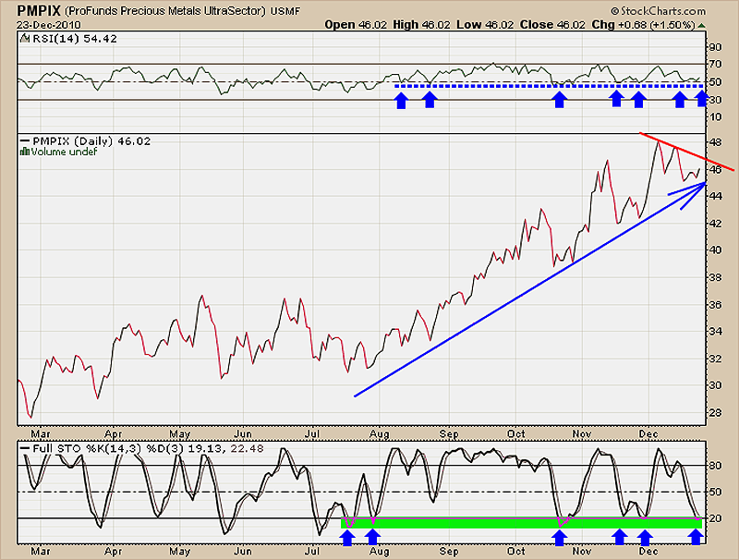Click Jun on the stochastic panel date axis

[243, 551]
